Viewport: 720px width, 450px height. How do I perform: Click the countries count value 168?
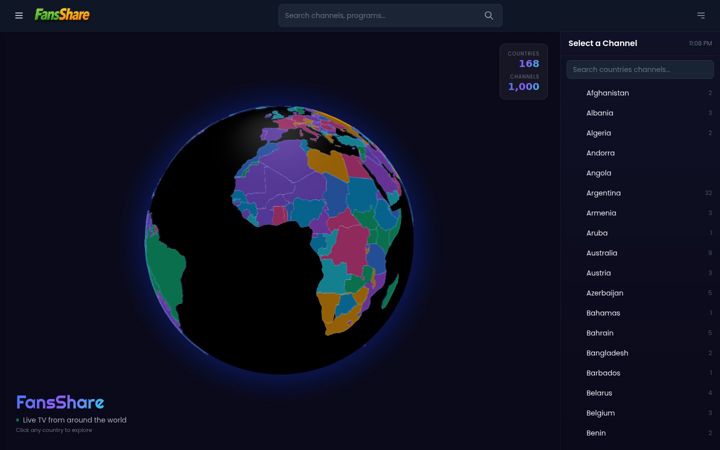pos(529,64)
